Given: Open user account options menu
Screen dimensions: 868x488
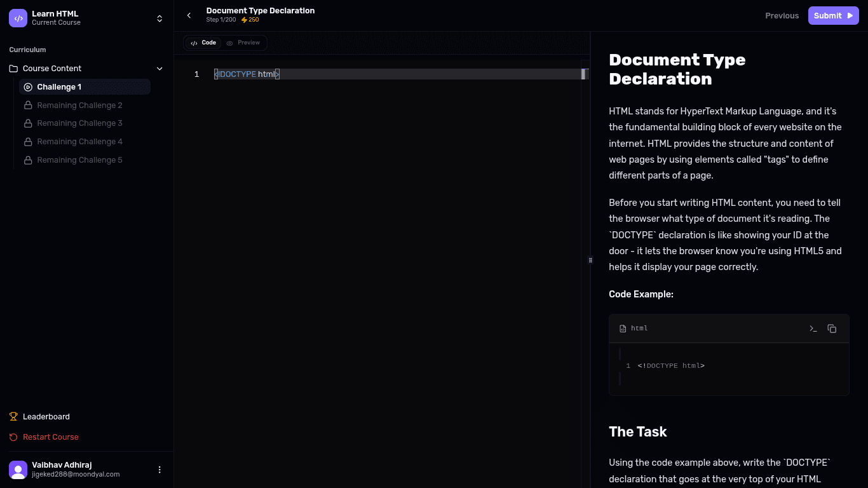Looking at the screenshot, I should [x=159, y=470].
